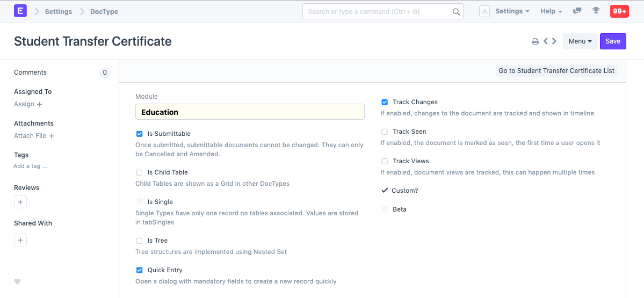The height and width of the screenshot is (298, 644).
Task: Open the chat messages icon
Action: tap(577, 11)
